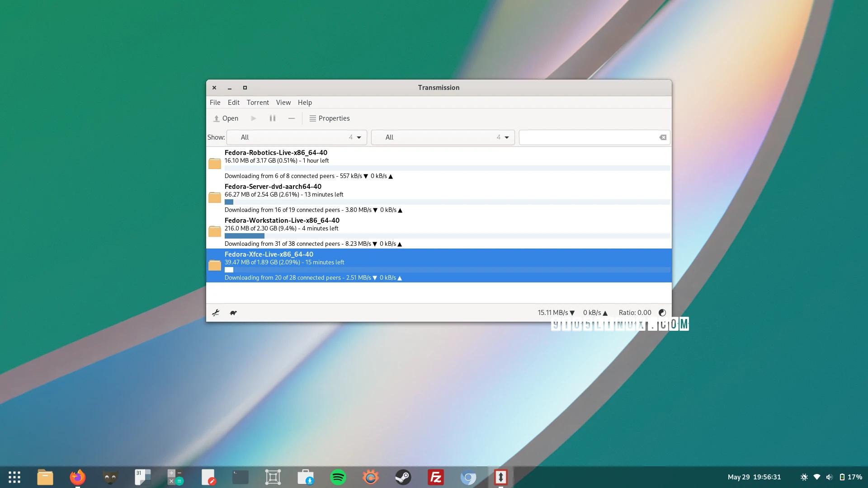The width and height of the screenshot is (868, 488).
Task: Expand the second All tracker filter dropdown
Action: (x=443, y=137)
